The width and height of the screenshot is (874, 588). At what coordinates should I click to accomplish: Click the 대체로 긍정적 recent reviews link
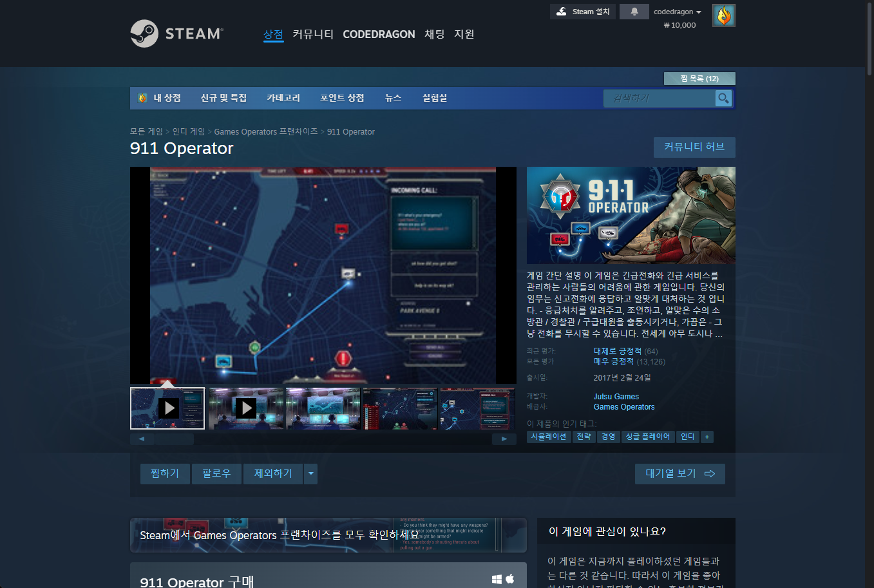coord(618,351)
